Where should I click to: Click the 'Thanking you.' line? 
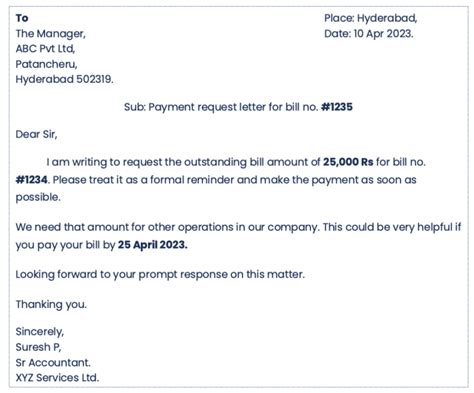pyautogui.click(x=51, y=305)
